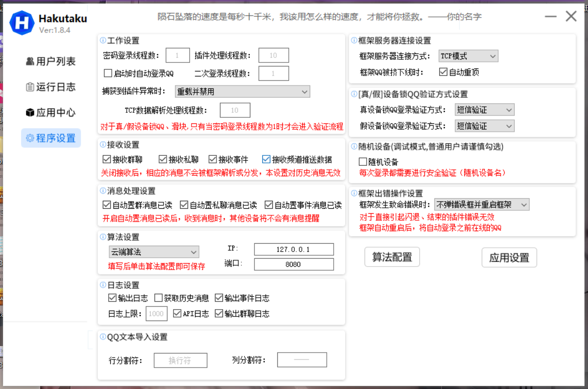Switch to the 用户列表 section
The height and width of the screenshot is (389, 588).
tap(51, 61)
